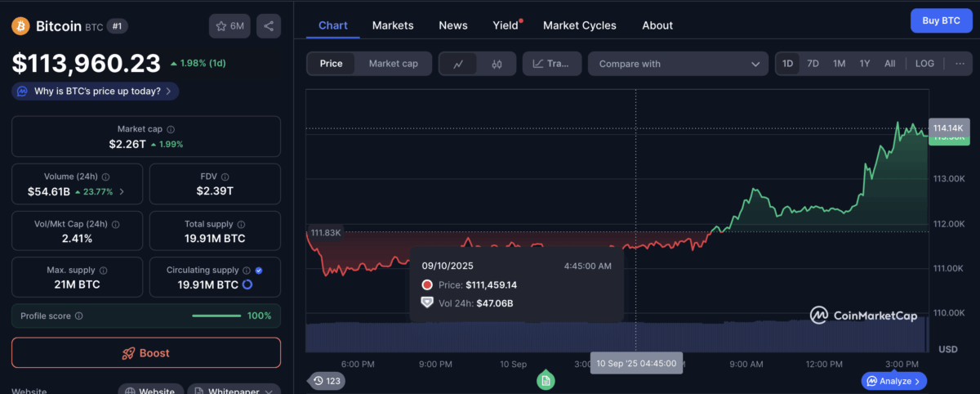Open the Chart tab
Image resolution: width=980 pixels, height=394 pixels.
(x=333, y=25)
